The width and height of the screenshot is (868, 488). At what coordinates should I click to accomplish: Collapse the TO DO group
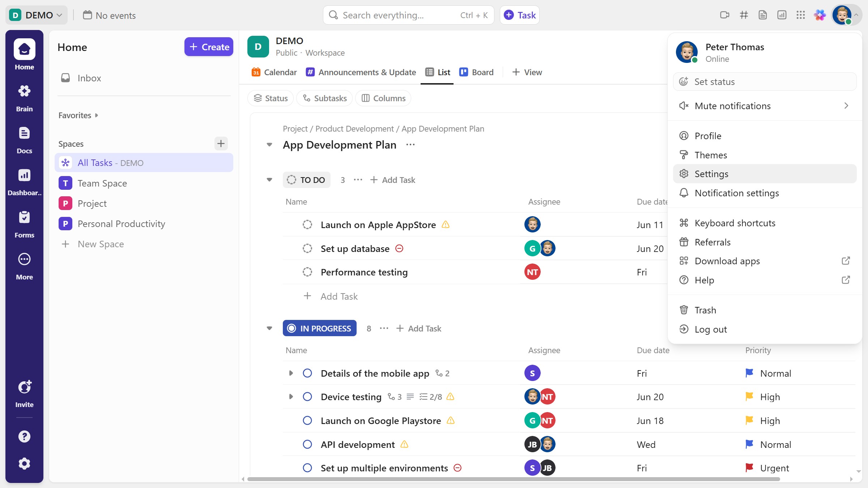tap(269, 180)
